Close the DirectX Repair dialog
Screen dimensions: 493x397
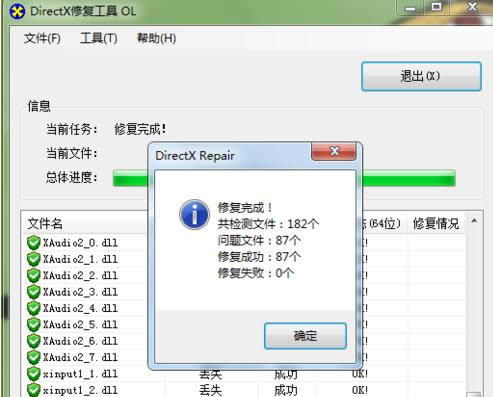coord(334,151)
